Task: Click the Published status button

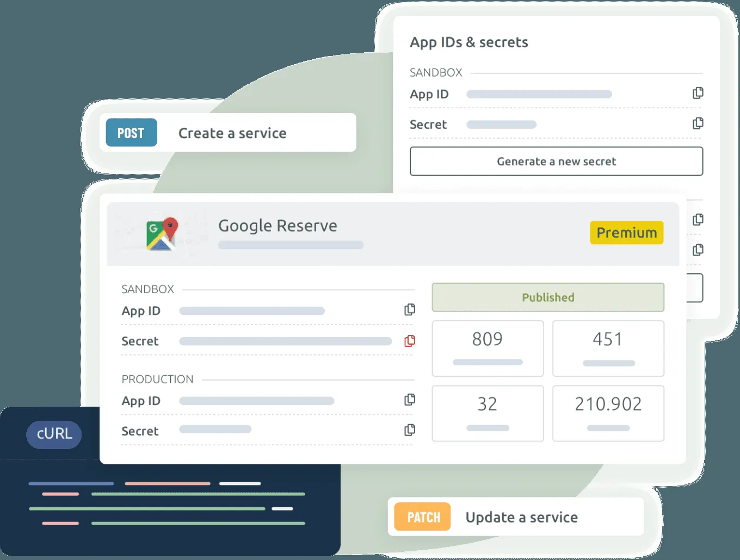Action: point(548,297)
